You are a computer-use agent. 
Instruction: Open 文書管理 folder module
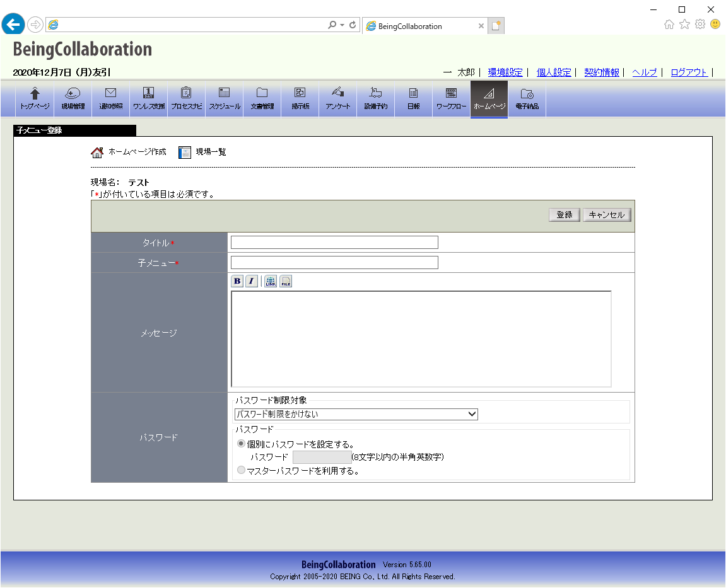click(262, 98)
